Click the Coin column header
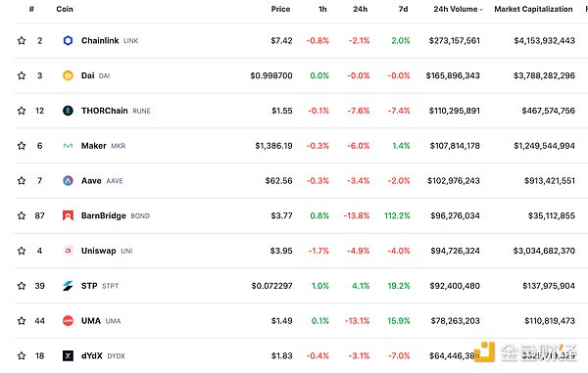 (65, 9)
